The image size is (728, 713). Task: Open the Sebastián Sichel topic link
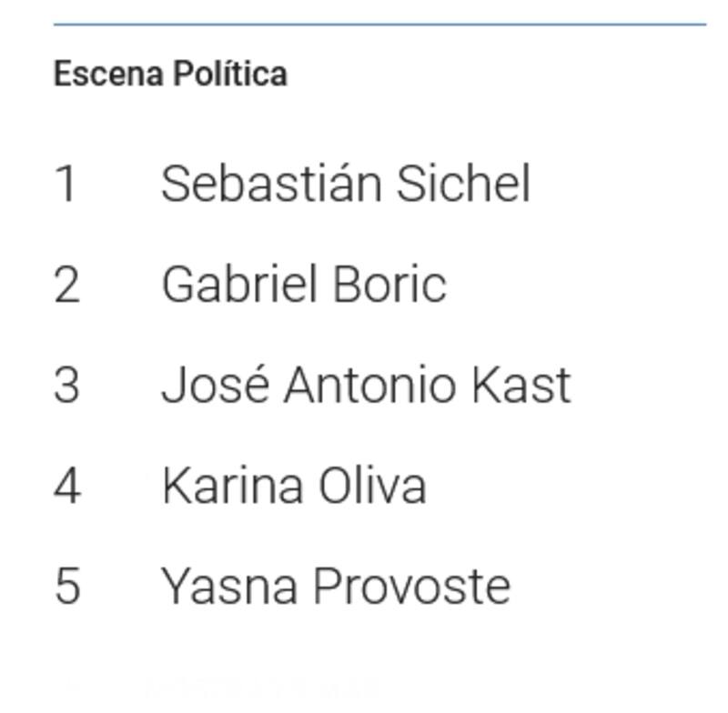pyautogui.click(x=345, y=184)
